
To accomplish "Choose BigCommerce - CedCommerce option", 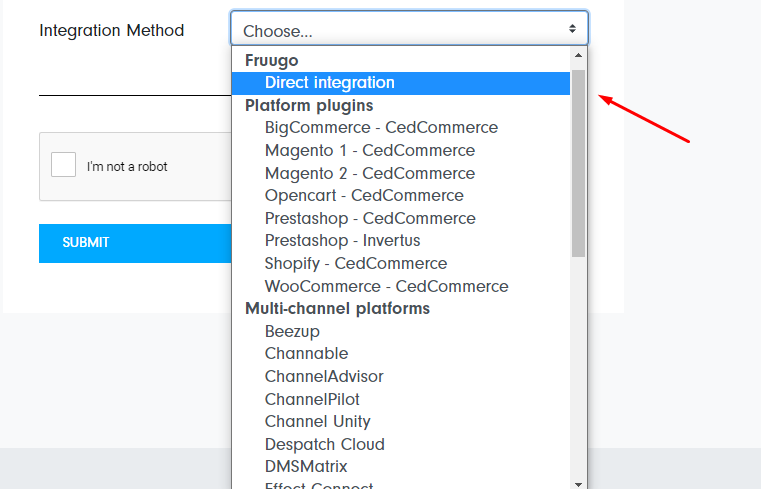I will [400, 128].
